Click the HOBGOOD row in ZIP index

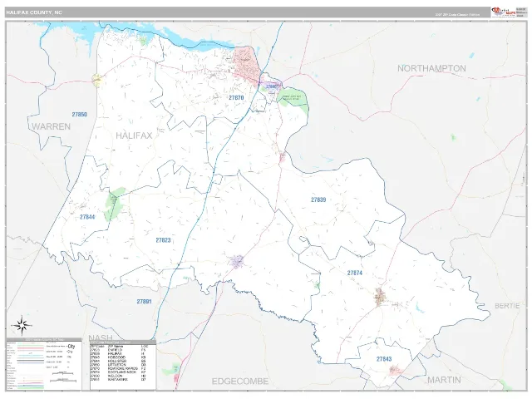point(120,357)
